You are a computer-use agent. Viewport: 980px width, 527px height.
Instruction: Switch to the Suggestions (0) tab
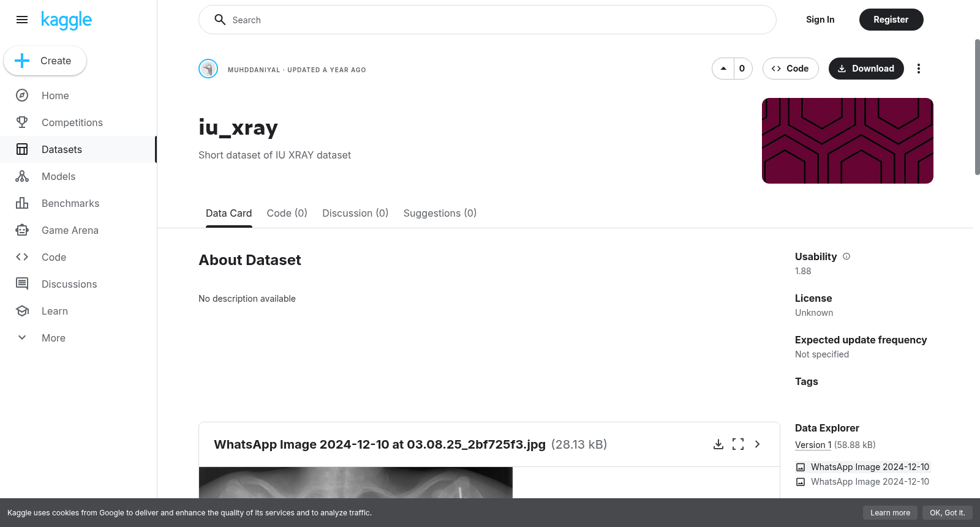click(440, 213)
